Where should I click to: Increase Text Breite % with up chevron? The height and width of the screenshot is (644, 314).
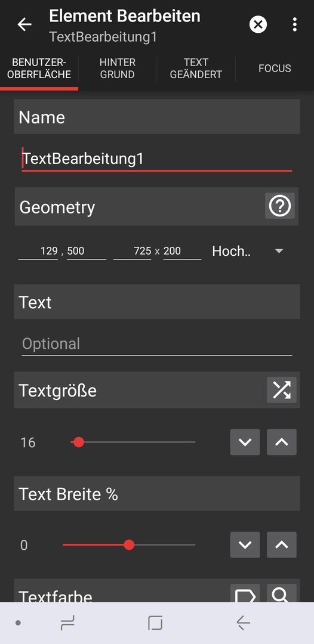(x=282, y=544)
